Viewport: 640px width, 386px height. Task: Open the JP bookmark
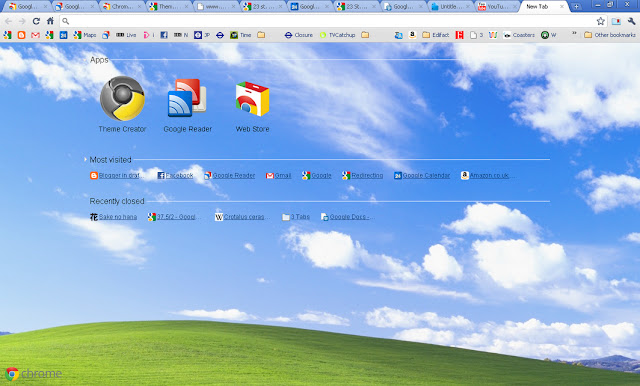[202, 35]
